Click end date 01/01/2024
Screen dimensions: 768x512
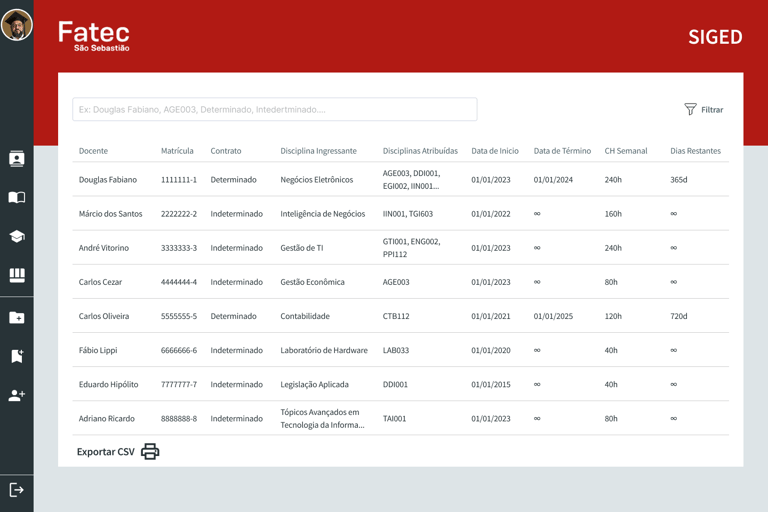(x=553, y=180)
